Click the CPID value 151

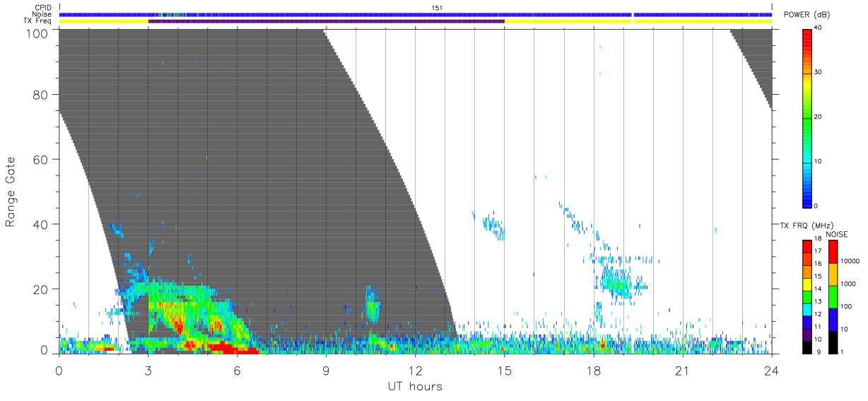[437, 8]
